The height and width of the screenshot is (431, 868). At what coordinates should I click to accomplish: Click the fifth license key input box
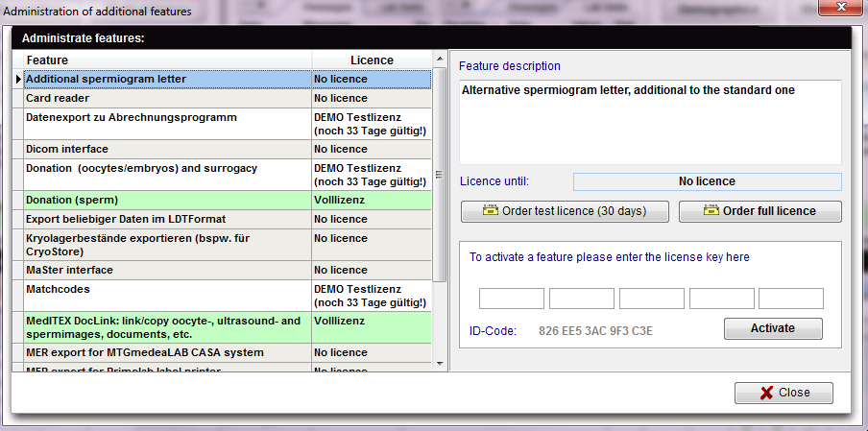pyautogui.click(x=791, y=299)
